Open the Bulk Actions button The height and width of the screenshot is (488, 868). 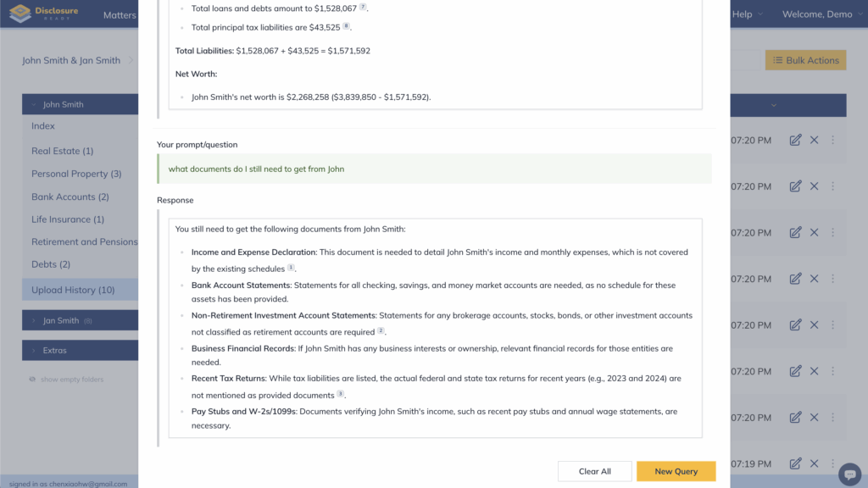[x=805, y=60]
